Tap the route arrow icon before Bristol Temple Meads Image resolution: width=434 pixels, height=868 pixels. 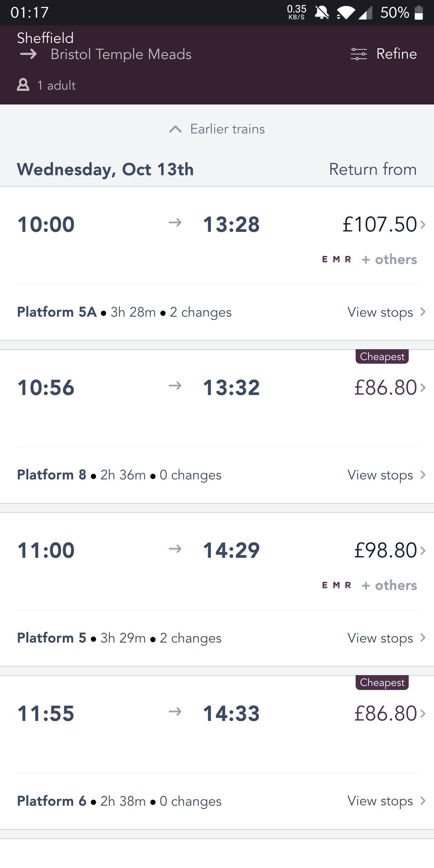click(x=29, y=54)
